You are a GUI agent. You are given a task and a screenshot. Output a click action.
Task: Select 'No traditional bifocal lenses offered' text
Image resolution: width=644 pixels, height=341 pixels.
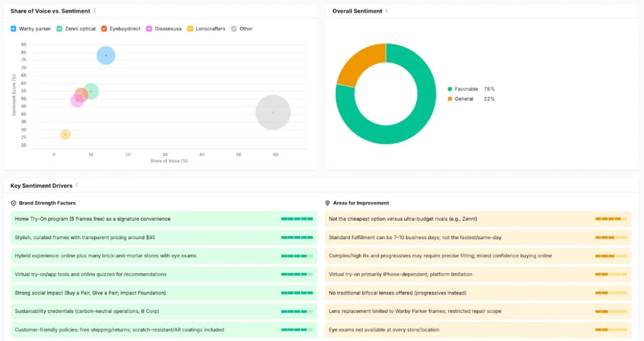[372, 293]
